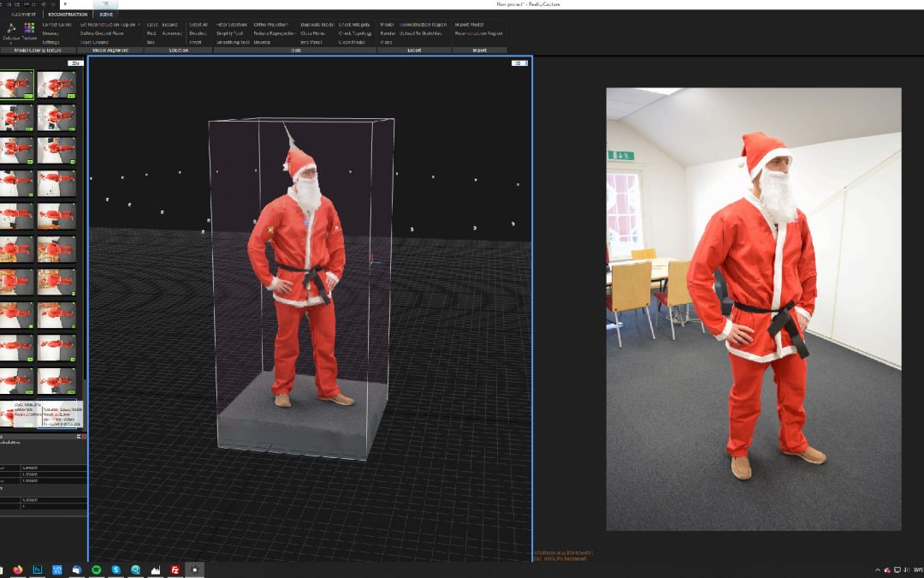Click the 2Ds view label above thumbnails
Viewport: 924px width, 578px height.
click(x=74, y=63)
